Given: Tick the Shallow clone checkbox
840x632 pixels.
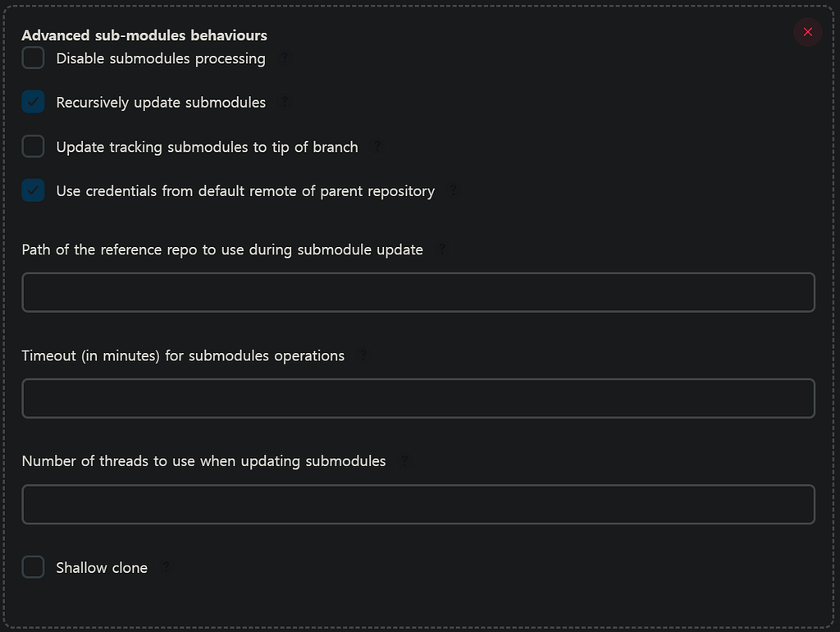Looking at the screenshot, I should [33, 567].
